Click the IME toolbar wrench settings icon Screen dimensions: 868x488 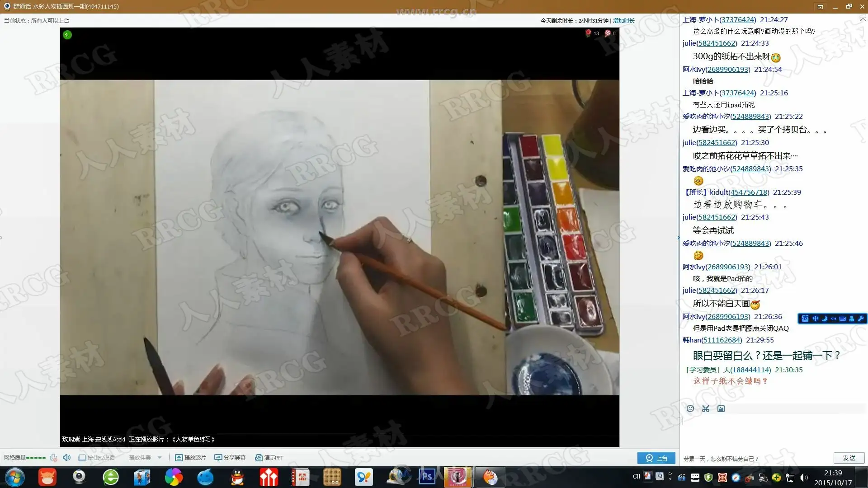coord(861,319)
